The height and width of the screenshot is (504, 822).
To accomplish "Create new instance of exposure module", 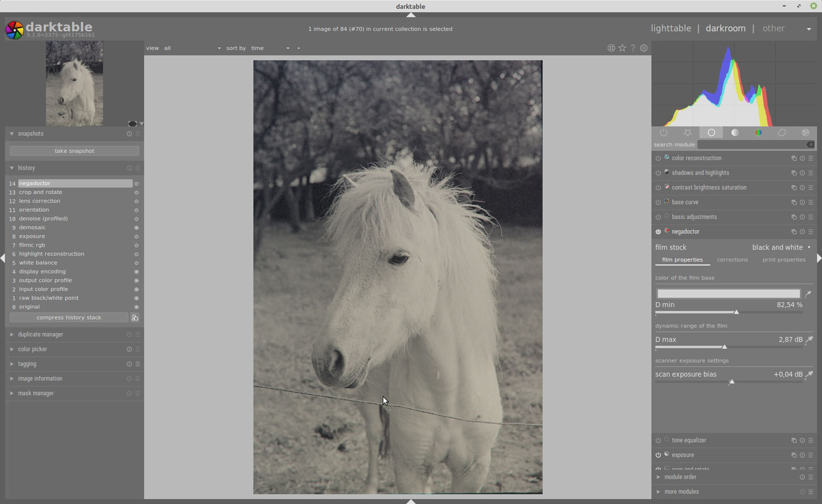I will 794,455.
